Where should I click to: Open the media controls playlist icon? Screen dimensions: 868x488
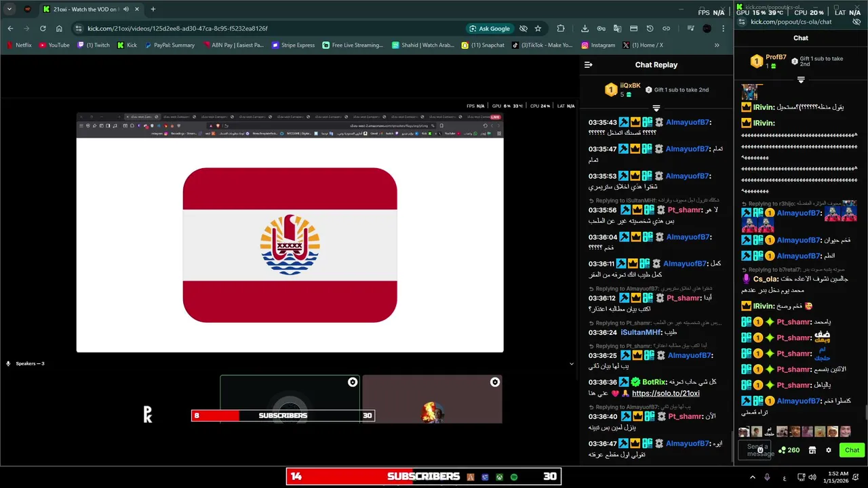[690, 28]
